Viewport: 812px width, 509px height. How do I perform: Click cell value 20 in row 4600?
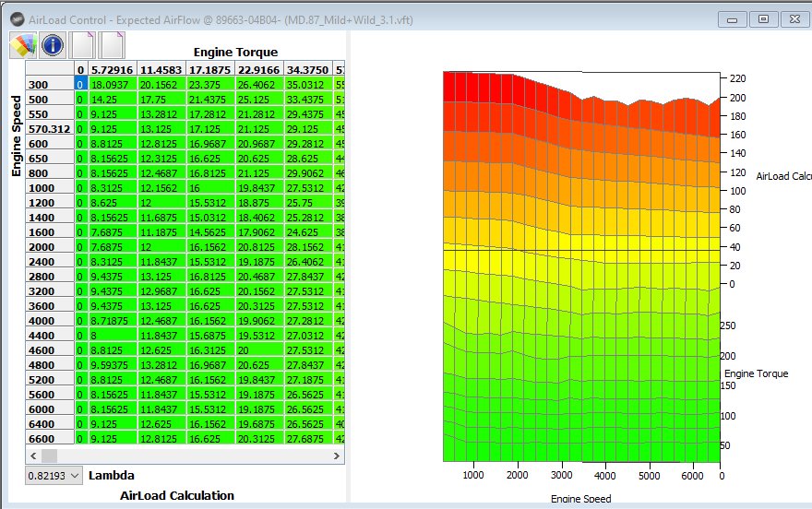click(x=259, y=350)
